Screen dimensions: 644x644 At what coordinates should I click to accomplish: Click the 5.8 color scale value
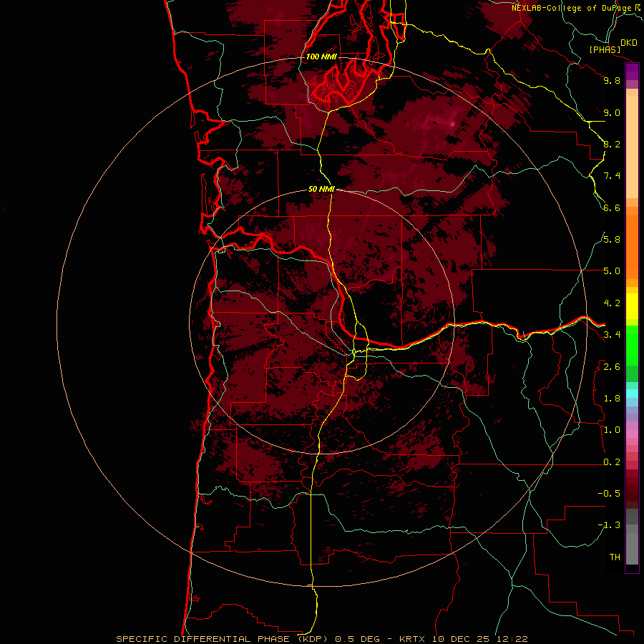click(612, 240)
